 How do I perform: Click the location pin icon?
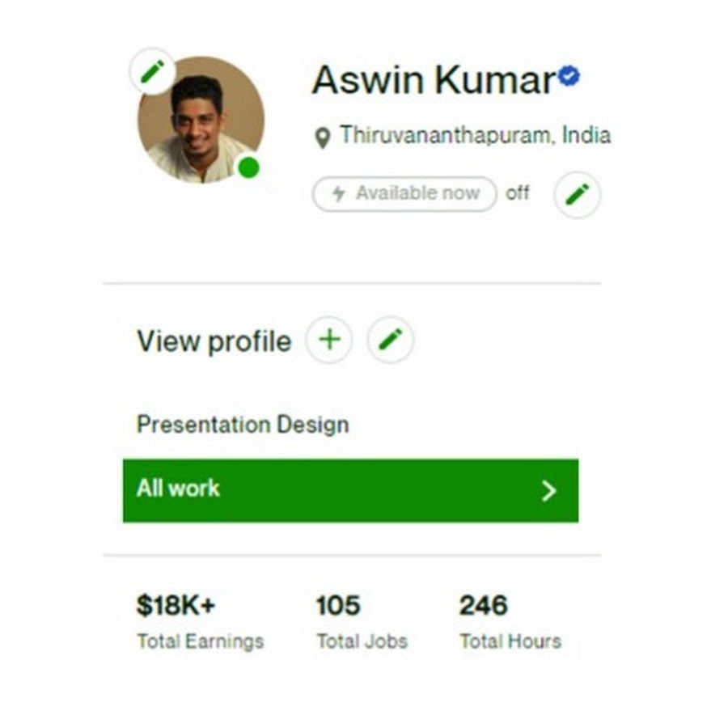tap(323, 138)
